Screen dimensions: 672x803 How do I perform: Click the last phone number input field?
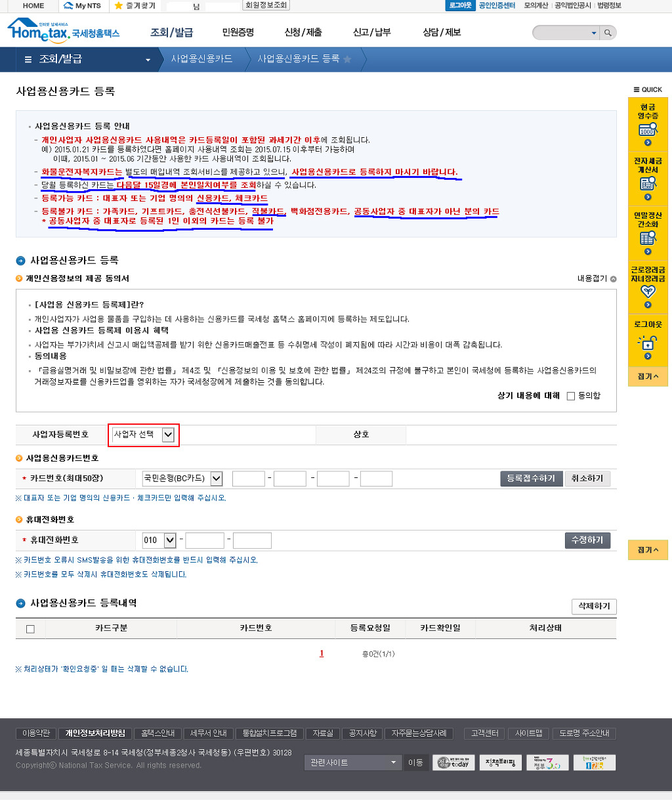tap(252, 540)
